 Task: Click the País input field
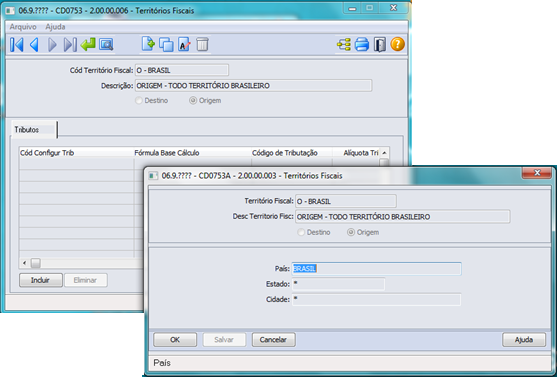377,269
